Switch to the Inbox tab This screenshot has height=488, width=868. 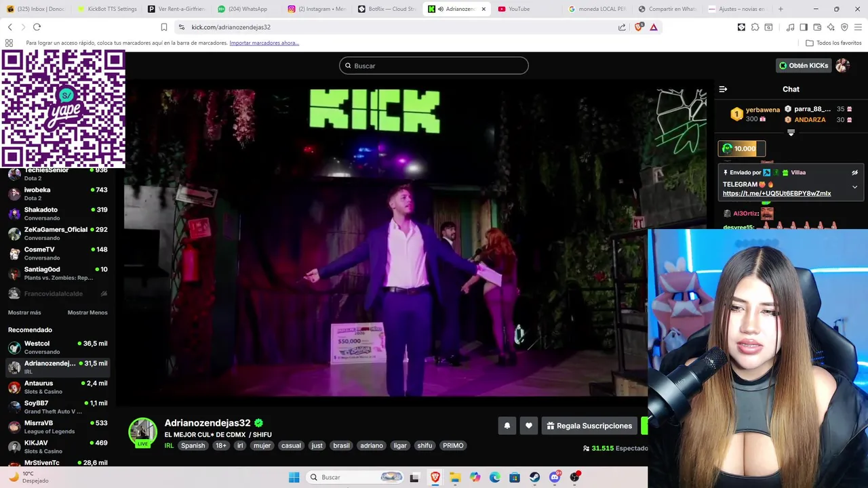36,9
